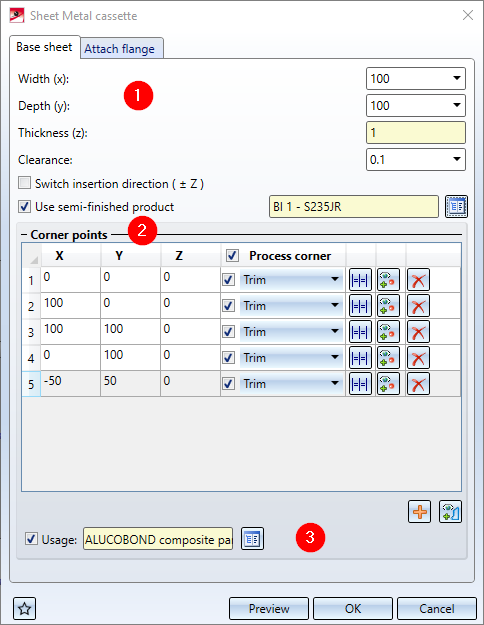
Task: Toggle the Usage checkbox
Action: pyautogui.click(x=31, y=539)
